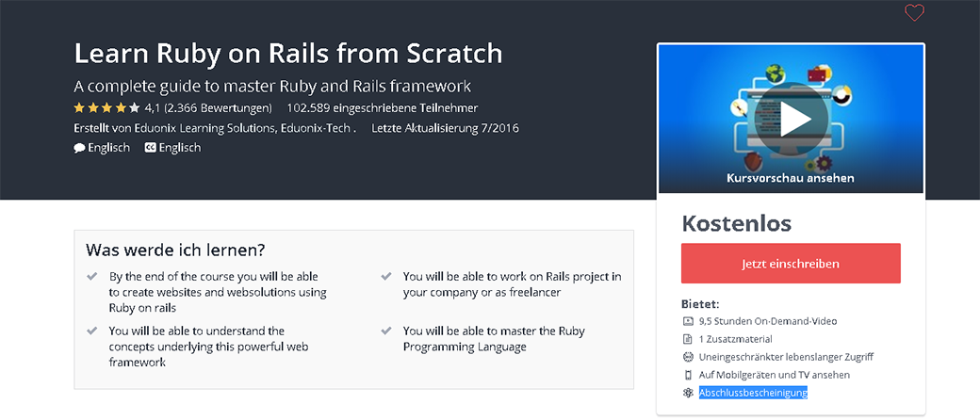
Task: Click the Jetzt einschreiben button
Action: click(791, 264)
